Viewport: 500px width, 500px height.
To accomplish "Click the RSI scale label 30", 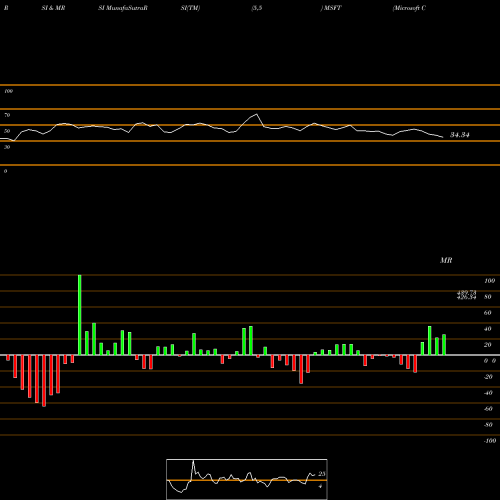I will click(x=7, y=147).
